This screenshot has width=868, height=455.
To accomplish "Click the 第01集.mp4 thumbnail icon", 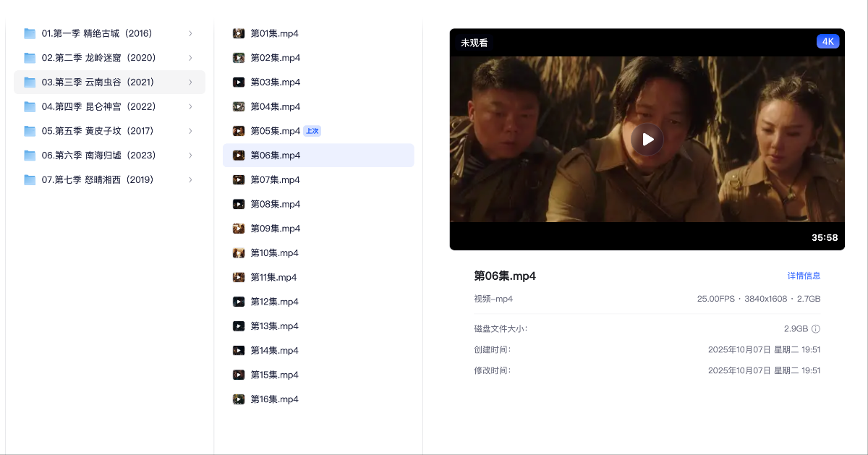I will tap(239, 33).
